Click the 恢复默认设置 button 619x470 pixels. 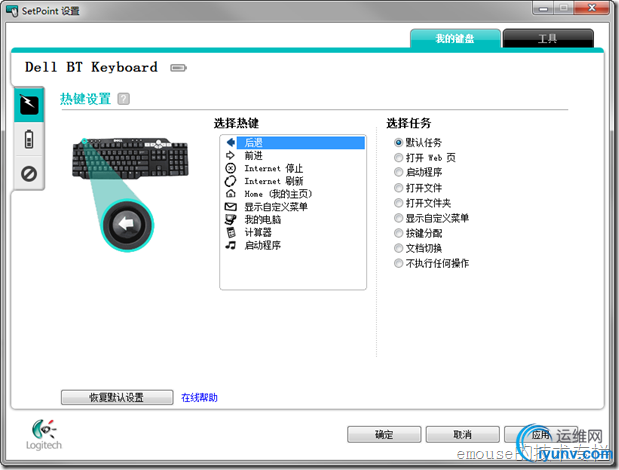(x=117, y=397)
